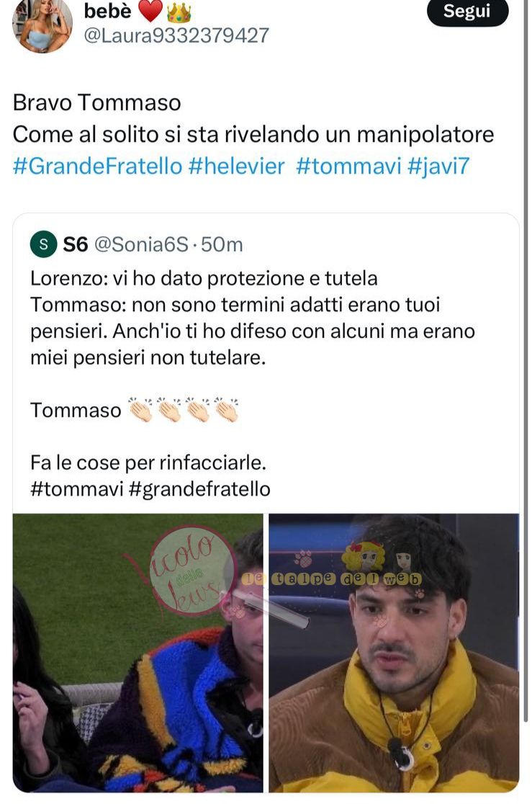
Task: Click the clapping hands emojis after Tommaso
Action: pos(183,409)
